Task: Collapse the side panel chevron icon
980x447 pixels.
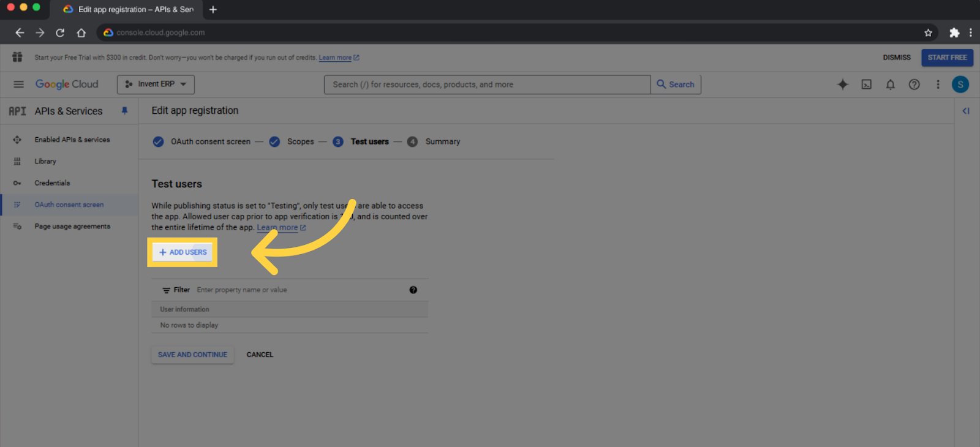Action: [966, 111]
